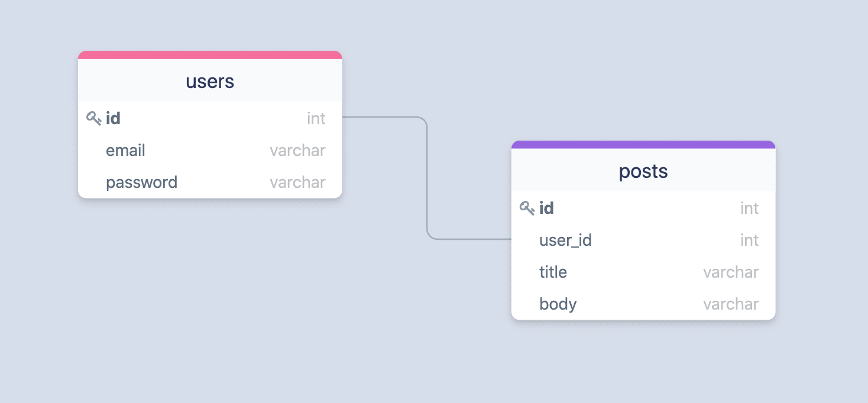
Task: Select the title field name
Action: click(x=553, y=272)
